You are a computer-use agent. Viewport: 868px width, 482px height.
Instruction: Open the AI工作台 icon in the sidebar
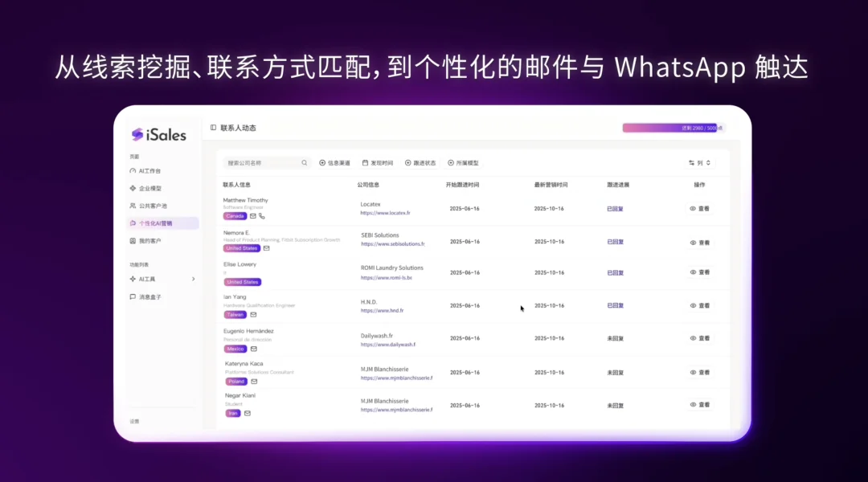(132, 172)
